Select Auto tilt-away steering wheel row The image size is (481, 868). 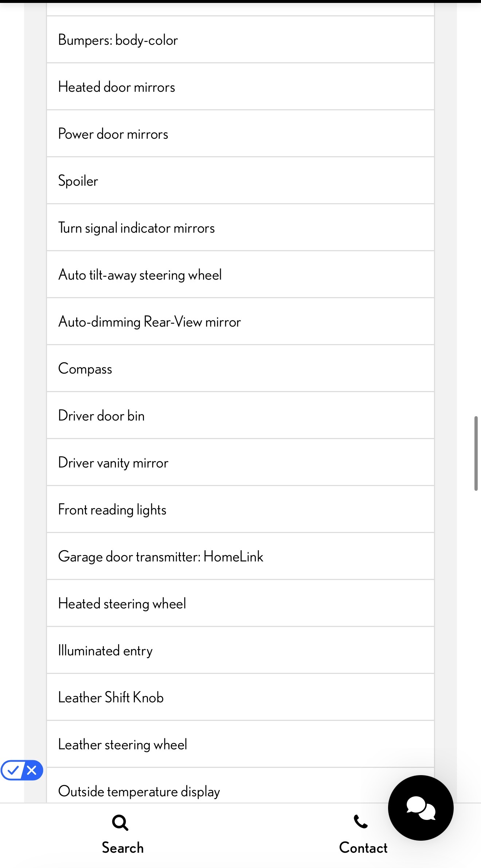pos(240,275)
